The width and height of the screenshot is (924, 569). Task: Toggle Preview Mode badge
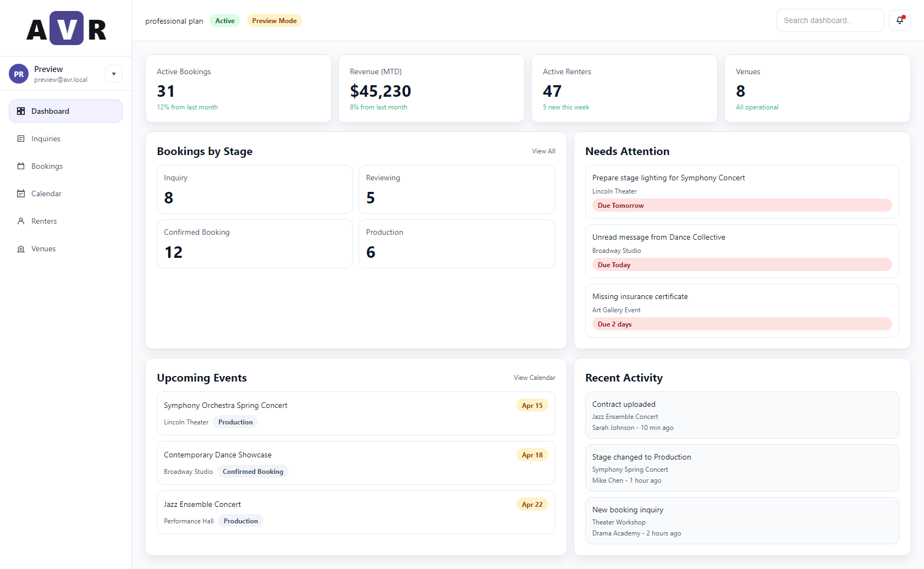click(274, 20)
